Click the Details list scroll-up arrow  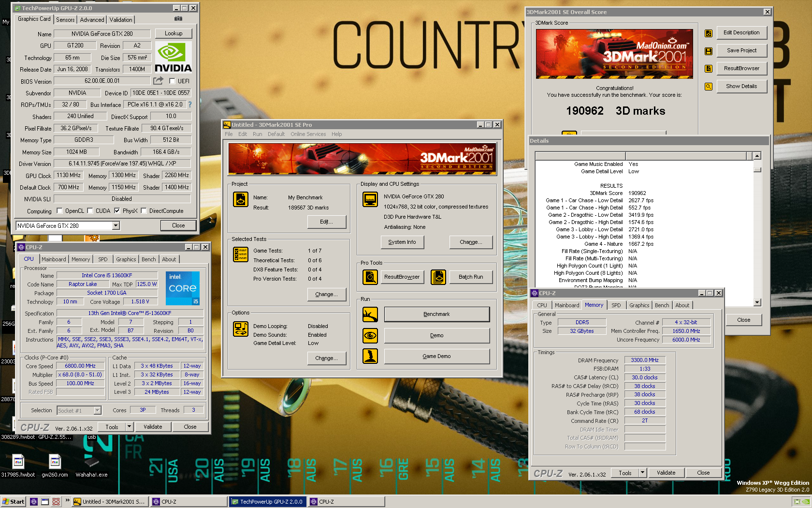pyautogui.click(x=757, y=156)
